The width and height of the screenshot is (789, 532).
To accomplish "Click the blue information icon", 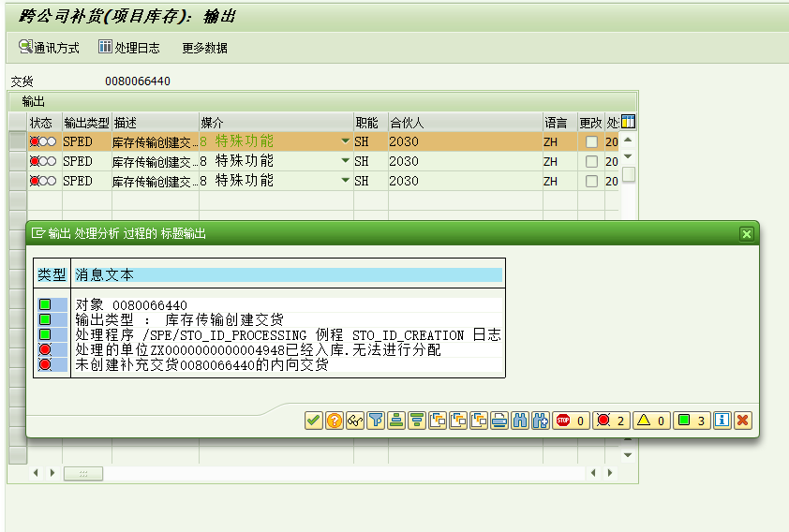I will click(x=722, y=421).
